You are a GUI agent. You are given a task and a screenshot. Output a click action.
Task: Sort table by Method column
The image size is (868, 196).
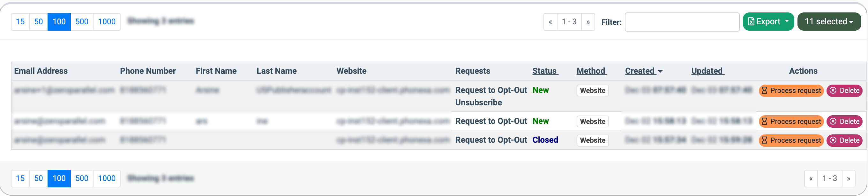pos(591,71)
